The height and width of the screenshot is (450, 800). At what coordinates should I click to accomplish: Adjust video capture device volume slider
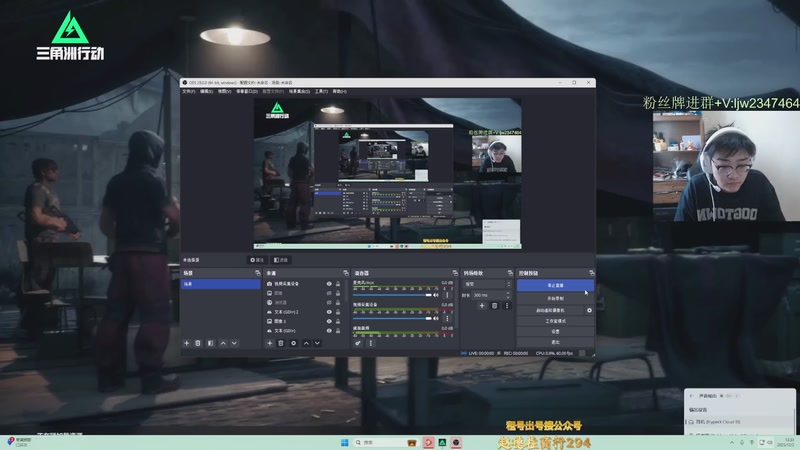(x=392, y=318)
